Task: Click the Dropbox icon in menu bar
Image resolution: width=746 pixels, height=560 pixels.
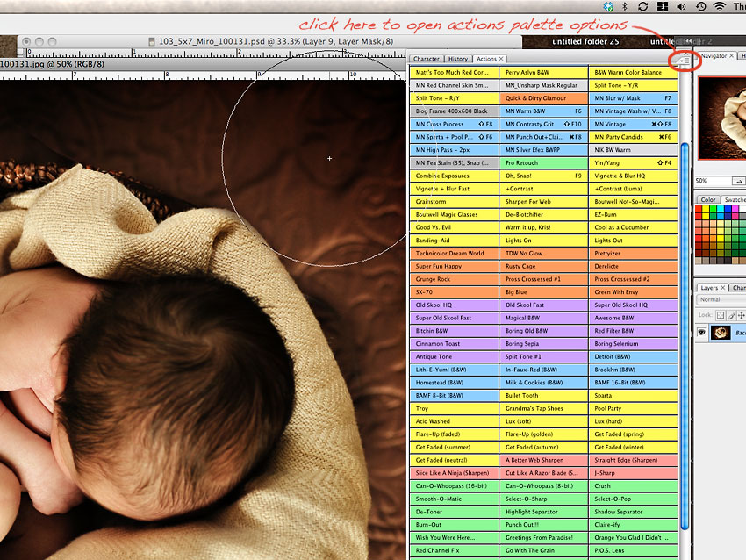Action: pos(609,6)
